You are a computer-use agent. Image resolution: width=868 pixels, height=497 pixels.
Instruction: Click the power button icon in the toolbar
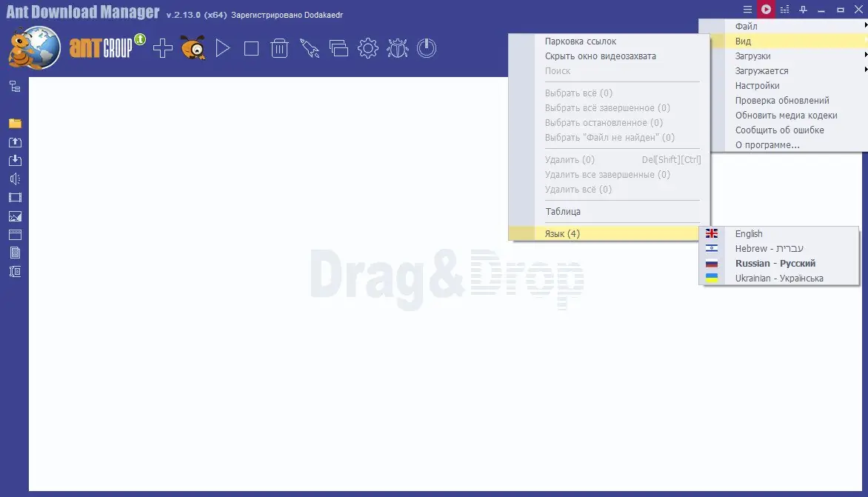tap(427, 48)
